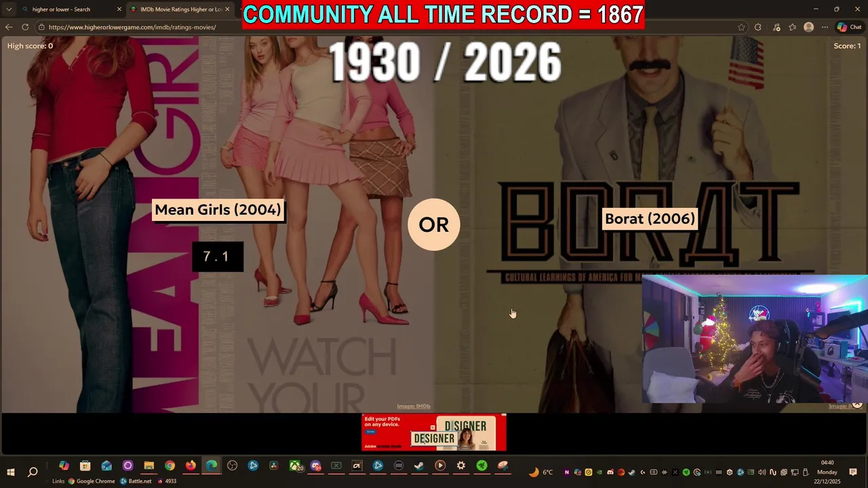This screenshot has height=488, width=868.
Task: Open OneNote tray icon
Action: (x=567, y=472)
